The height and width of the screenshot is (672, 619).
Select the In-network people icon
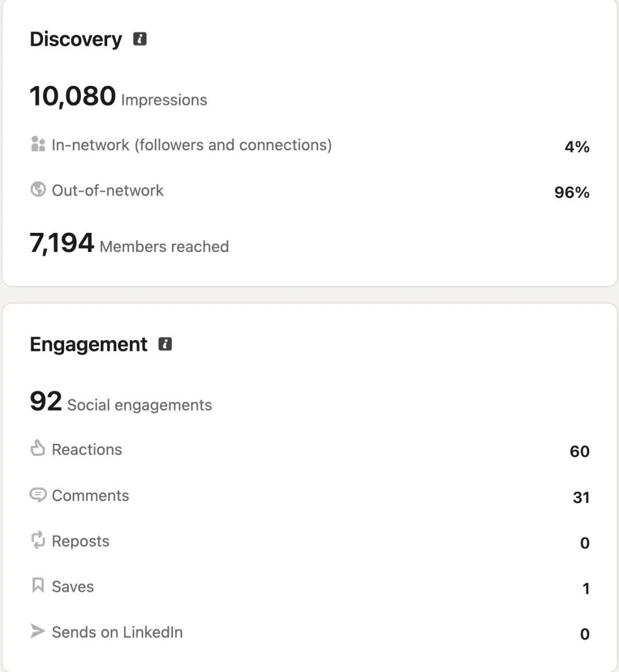[38, 144]
